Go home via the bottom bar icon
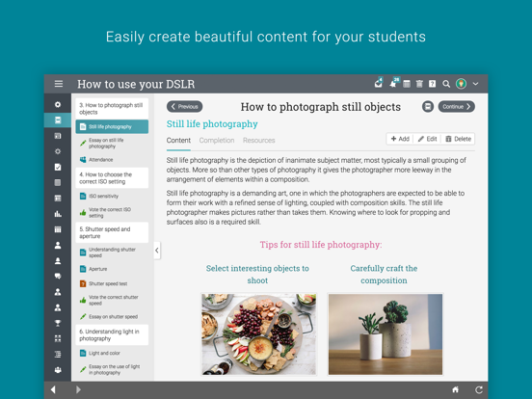 click(x=455, y=389)
